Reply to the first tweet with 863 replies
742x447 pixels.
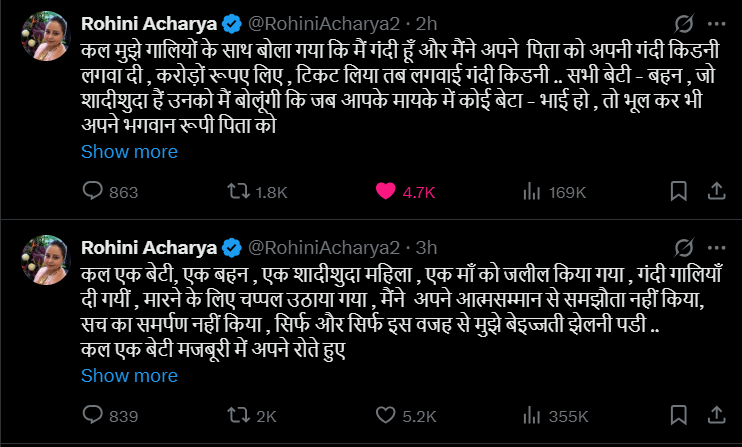[90, 192]
